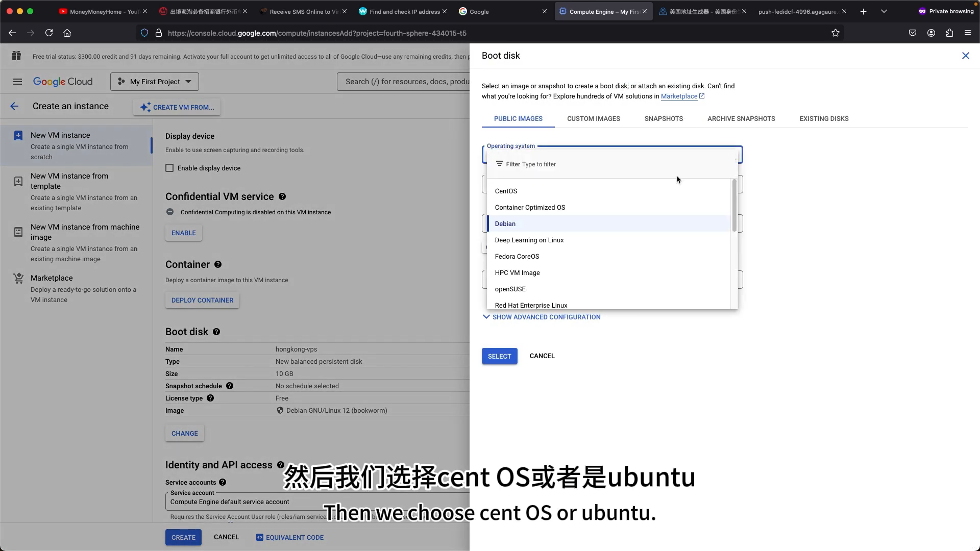Click the Create instance button
980x551 pixels.
click(x=183, y=537)
